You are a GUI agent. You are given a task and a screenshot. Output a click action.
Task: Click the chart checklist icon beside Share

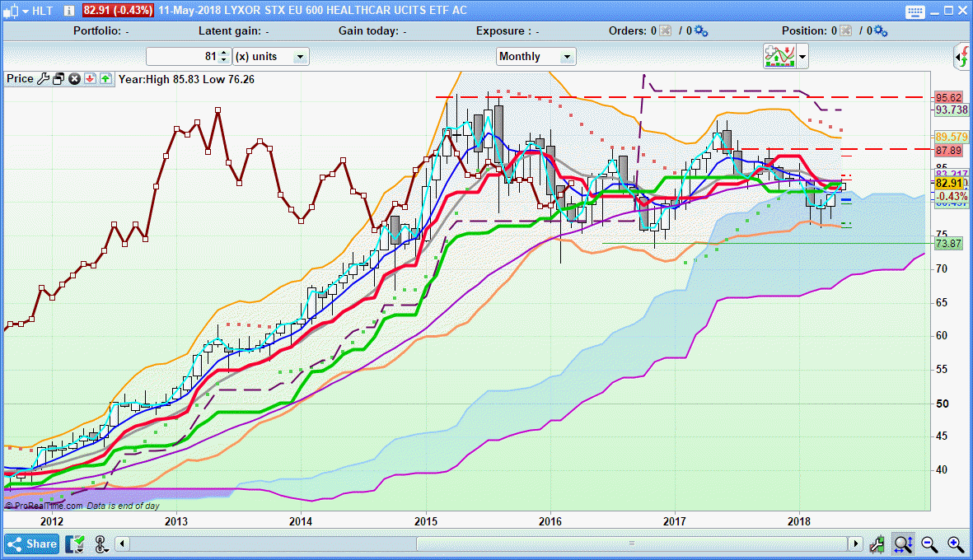pyautogui.click(x=75, y=544)
